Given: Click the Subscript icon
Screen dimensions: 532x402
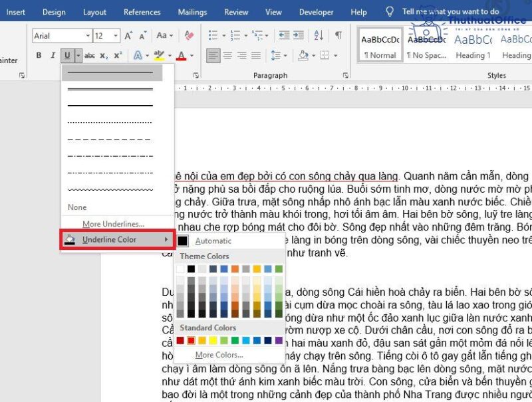Looking at the screenshot, I should [105, 56].
